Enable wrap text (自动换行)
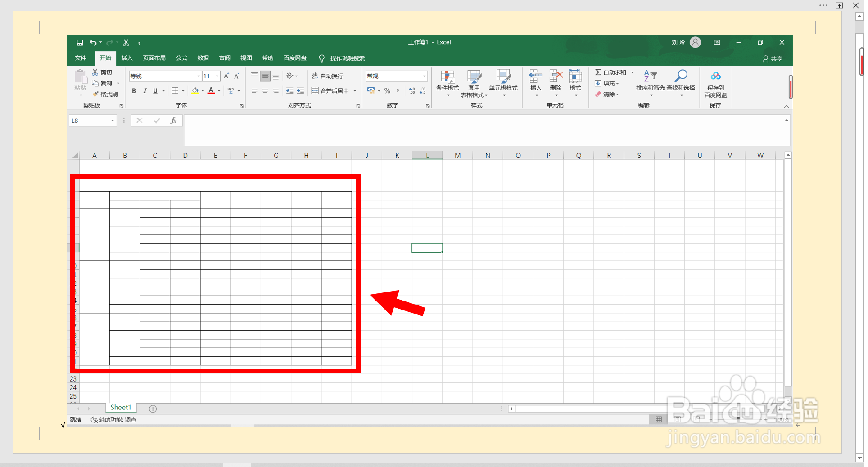The image size is (868, 467). click(328, 76)
